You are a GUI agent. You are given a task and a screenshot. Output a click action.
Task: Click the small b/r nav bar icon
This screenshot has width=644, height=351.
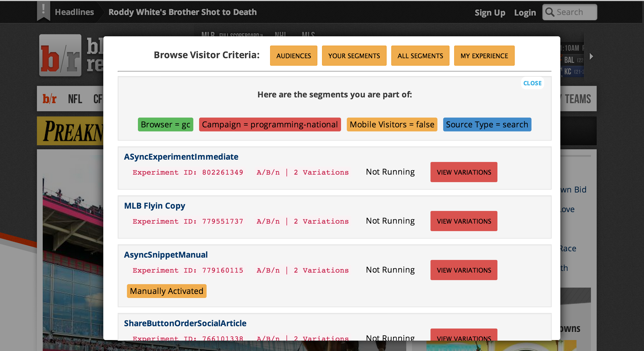[x=50, y=99]
